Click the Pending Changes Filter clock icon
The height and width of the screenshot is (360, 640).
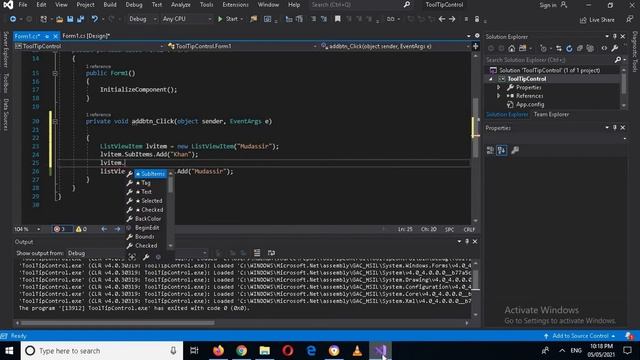(543, 49)
